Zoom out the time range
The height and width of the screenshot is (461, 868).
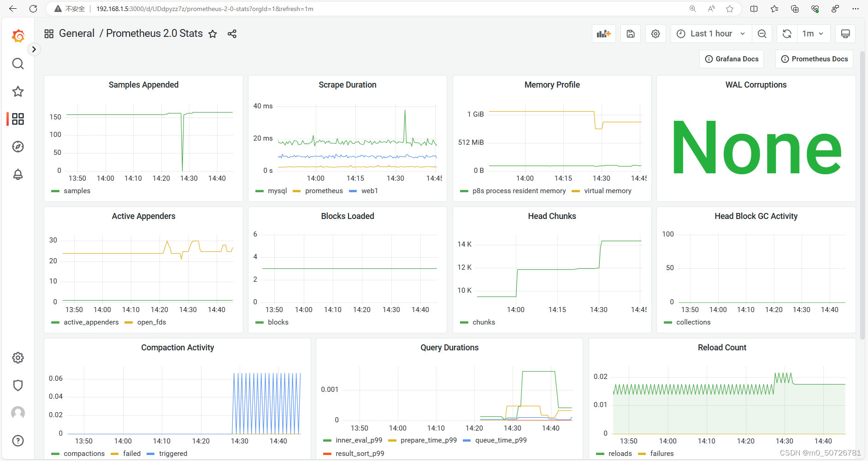click(x=762, y=34)
